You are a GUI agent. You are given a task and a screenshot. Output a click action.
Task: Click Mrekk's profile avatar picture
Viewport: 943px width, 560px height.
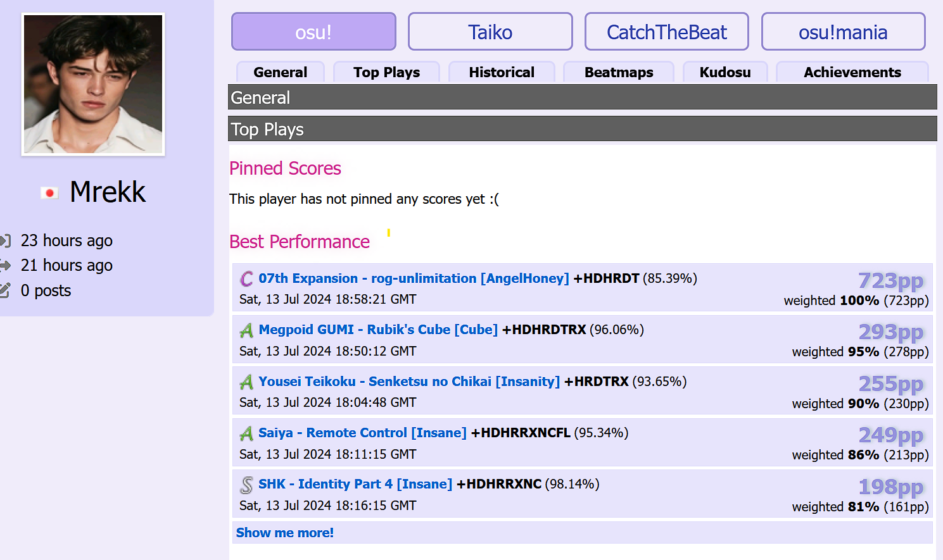tap(93, 84)
